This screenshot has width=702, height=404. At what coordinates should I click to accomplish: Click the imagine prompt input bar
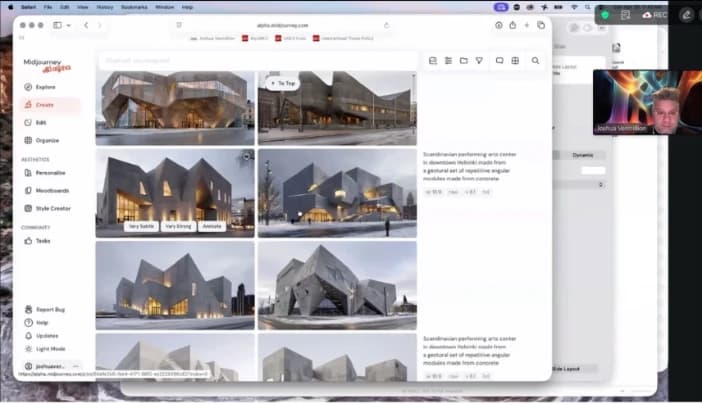click(257, 60)
